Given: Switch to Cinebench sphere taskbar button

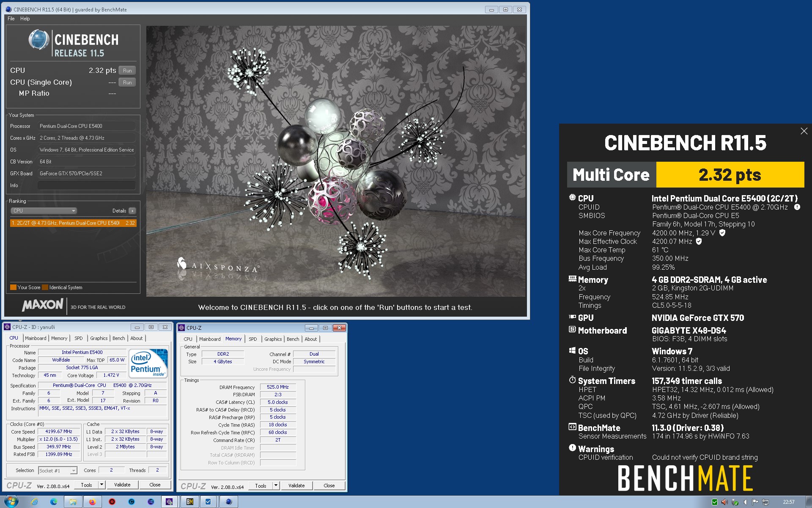Looking at the screenshot, I should [x=229, y=502].
